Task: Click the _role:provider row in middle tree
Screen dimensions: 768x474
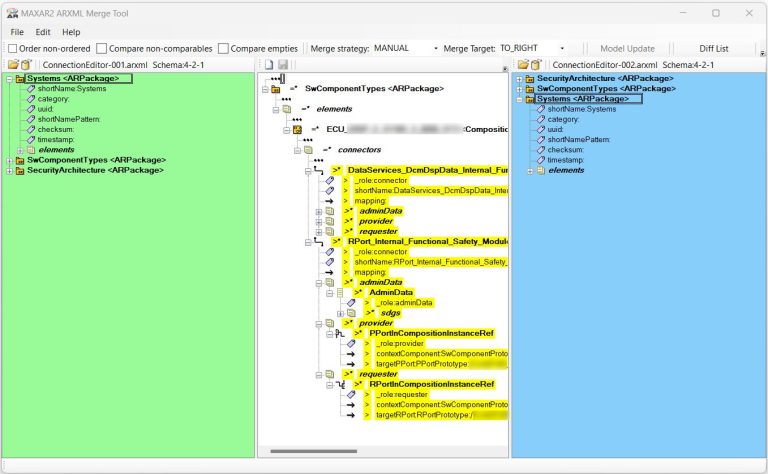Action: click(400, 344)
